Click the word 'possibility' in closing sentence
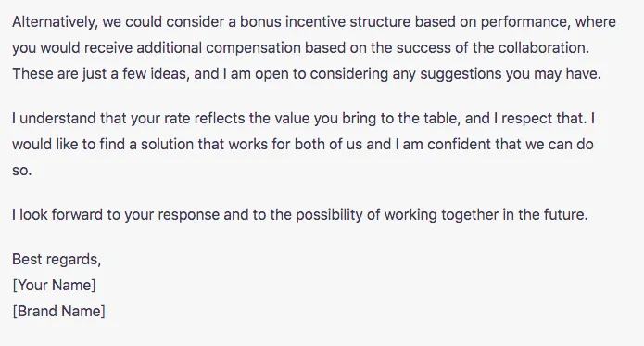 coord(329,215)
